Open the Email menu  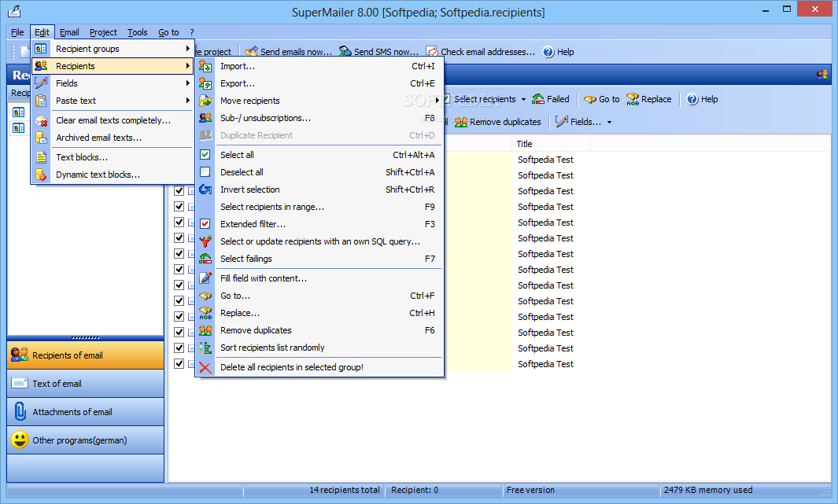(69, 32)
